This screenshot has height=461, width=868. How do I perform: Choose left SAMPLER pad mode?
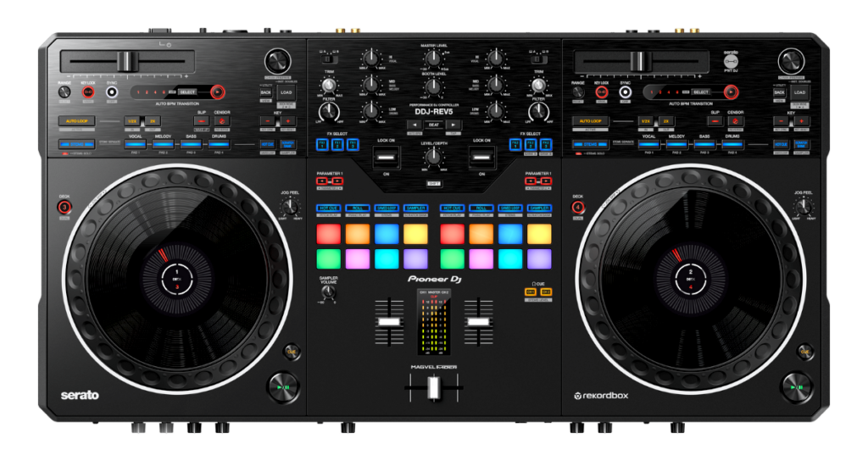415,208
